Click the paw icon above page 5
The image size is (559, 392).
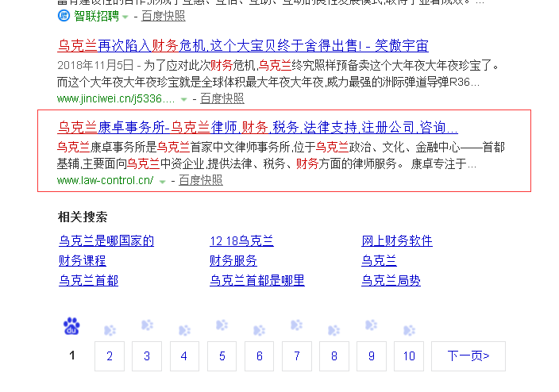click(x=222, y=325)
